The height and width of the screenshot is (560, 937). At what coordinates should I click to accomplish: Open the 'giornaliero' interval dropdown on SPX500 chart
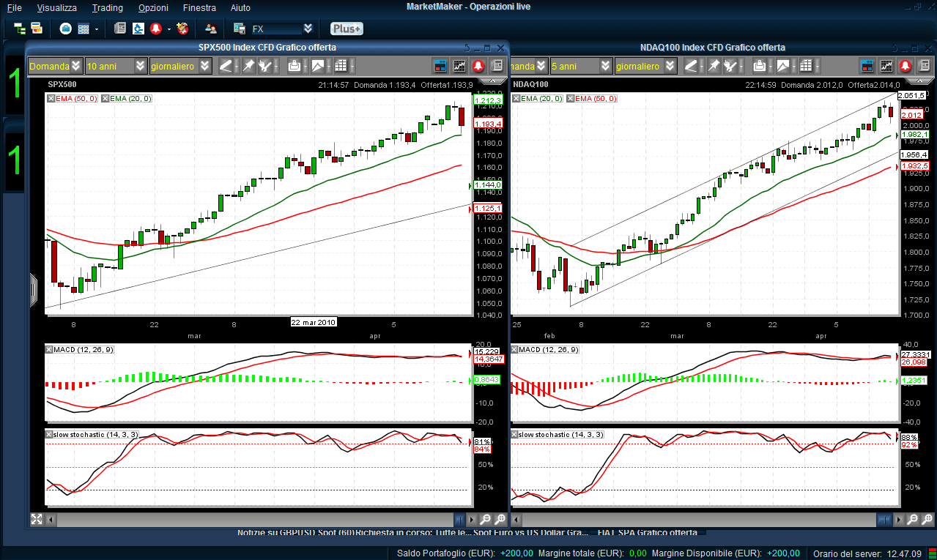click(204, 66)
